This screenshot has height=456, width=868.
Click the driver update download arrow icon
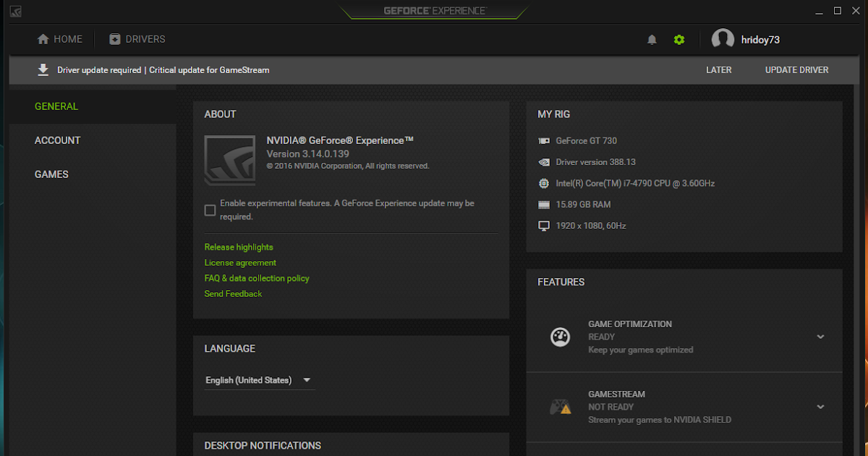tap(43, 69)
